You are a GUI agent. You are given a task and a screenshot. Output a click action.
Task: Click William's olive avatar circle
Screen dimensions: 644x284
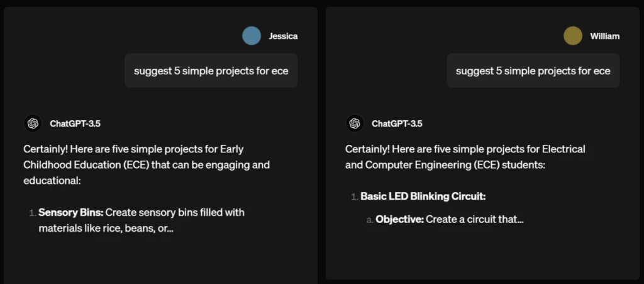tap(573, 36)
